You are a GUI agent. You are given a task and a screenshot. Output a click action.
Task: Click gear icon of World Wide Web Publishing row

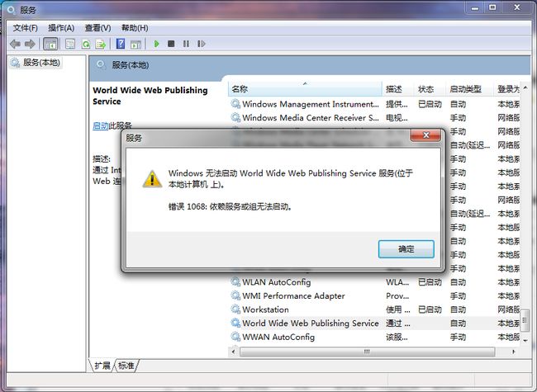point(235,323)
